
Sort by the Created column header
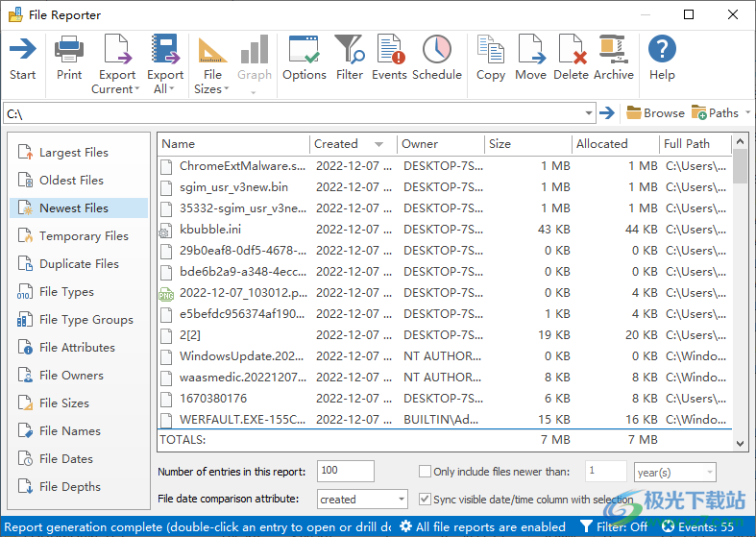tap(353, 144)
